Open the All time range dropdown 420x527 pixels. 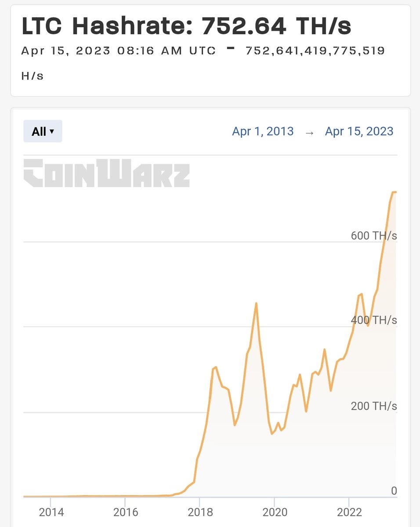(x=43, y=131)
